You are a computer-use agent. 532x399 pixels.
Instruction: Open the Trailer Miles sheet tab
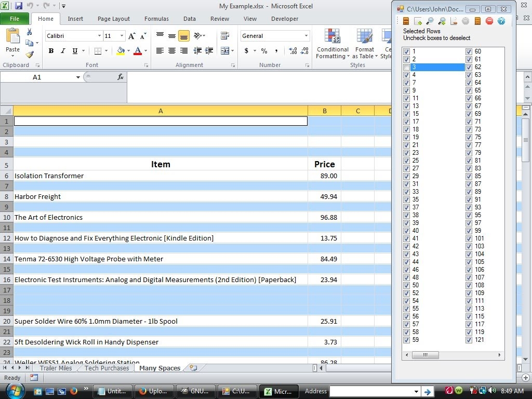(56, 368)
